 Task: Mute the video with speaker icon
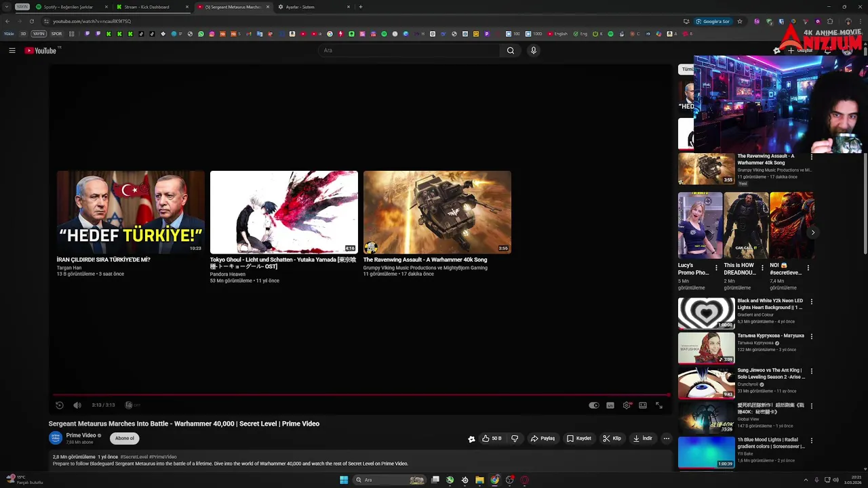point(77,405)
